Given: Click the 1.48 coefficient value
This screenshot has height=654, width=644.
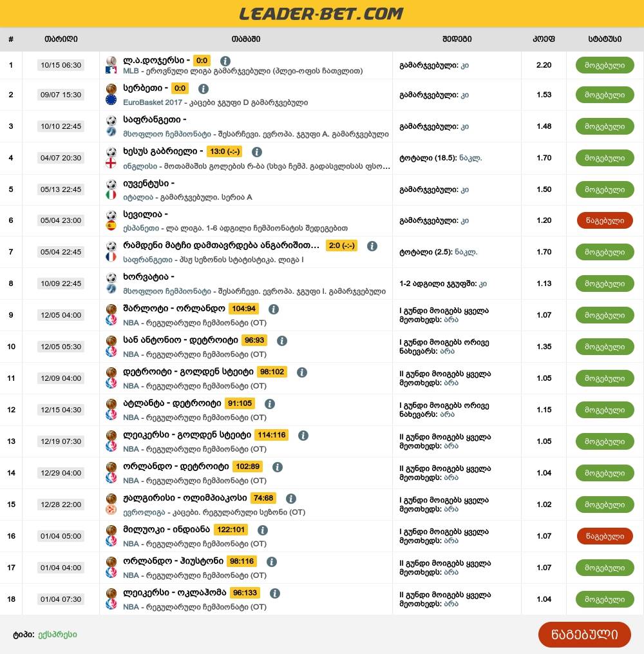Looking at the screenshot, I should click(x=544, y=126).
